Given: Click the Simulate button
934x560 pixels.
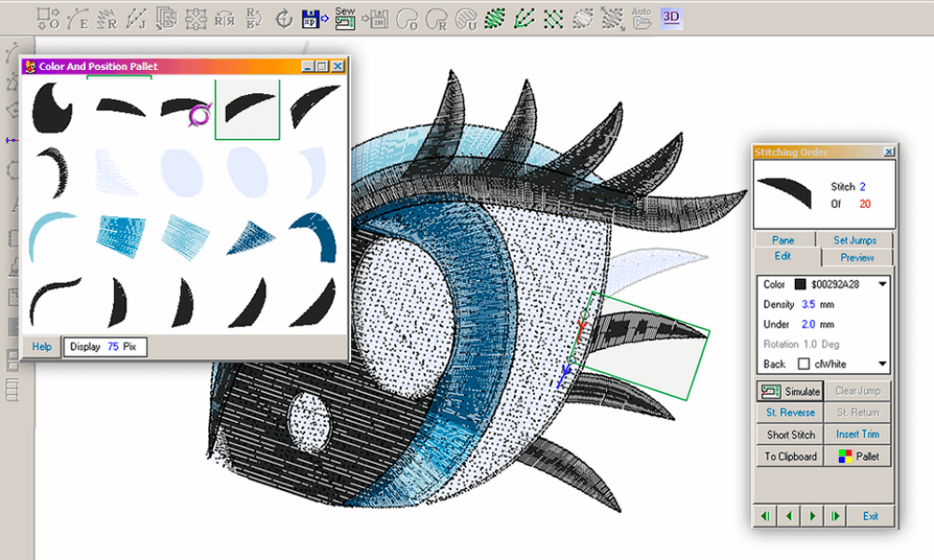Looking at the screenshot, I should point(790,391).
